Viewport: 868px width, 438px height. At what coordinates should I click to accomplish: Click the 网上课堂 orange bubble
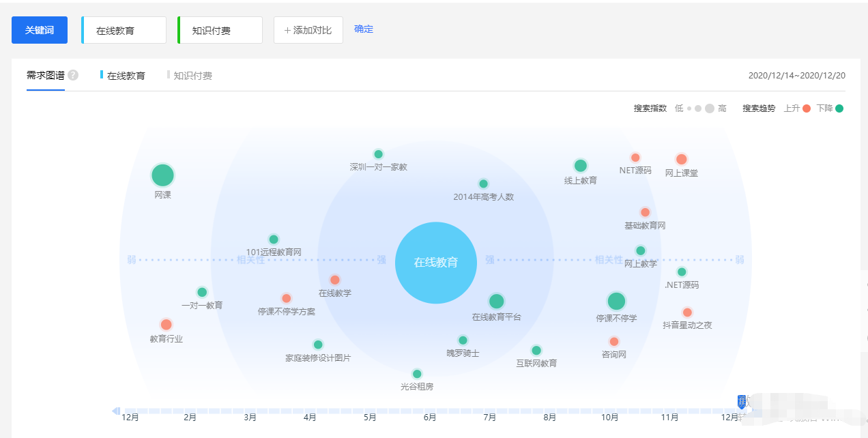pyautogui.click(x=681, y=160)
